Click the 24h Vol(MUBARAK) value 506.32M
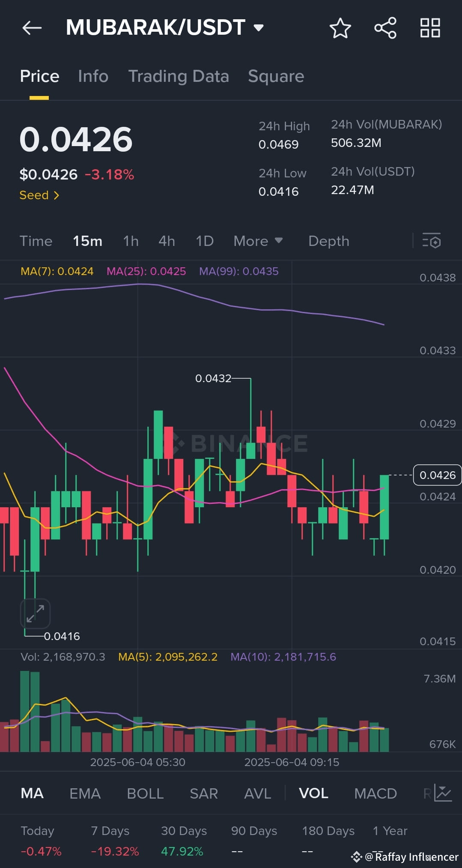This screenshot has width=462, height=868. click(x=356, y=143)
